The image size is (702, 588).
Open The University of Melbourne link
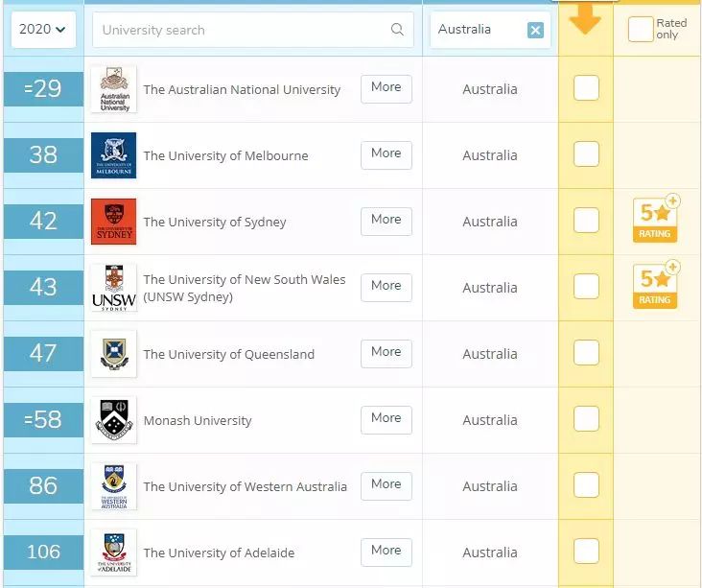[x=225, y=155]
